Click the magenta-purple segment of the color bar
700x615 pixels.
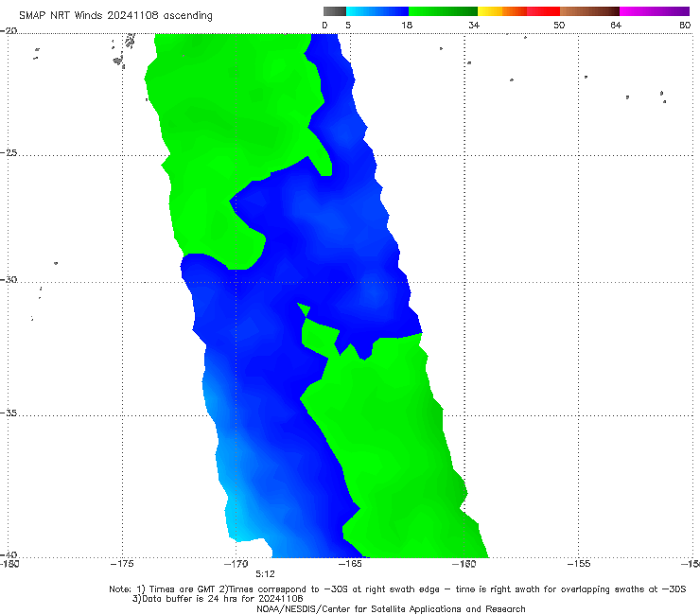(655, 11)
